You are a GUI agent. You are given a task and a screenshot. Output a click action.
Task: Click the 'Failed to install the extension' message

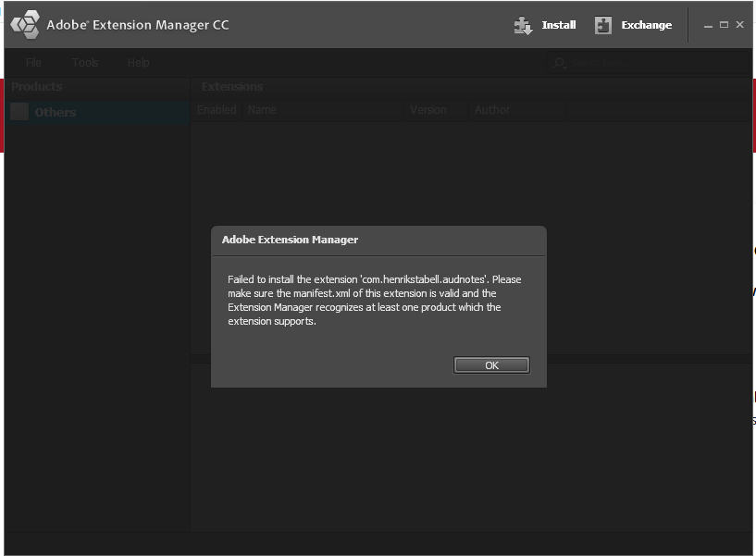[375, 300]
